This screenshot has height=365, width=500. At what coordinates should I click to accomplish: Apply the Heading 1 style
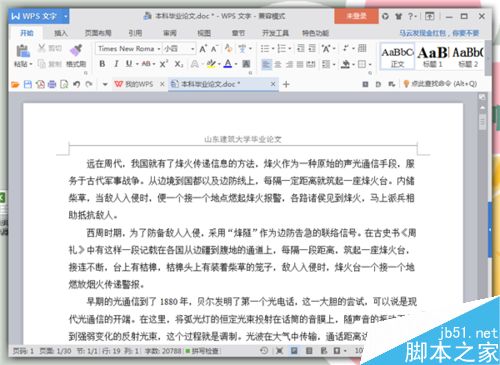pos(432,57)
